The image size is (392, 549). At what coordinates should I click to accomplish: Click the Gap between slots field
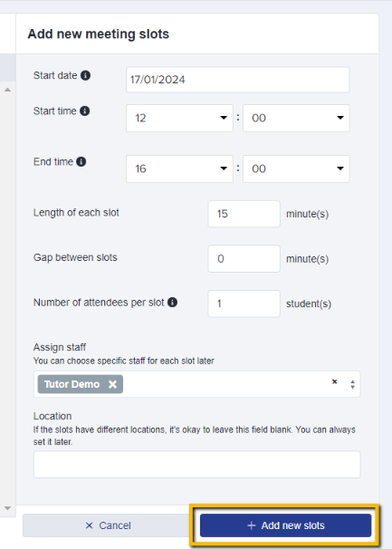tap(244, 259)
